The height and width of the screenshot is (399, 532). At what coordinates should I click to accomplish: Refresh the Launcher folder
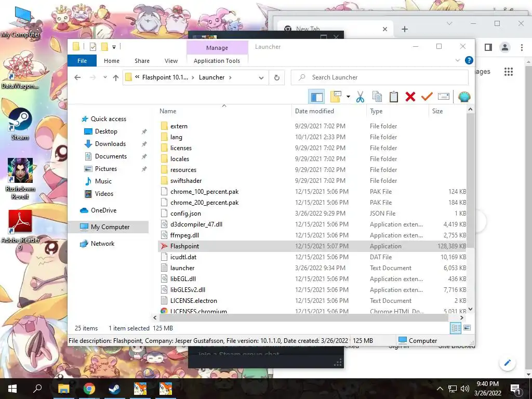pos(277,78)
